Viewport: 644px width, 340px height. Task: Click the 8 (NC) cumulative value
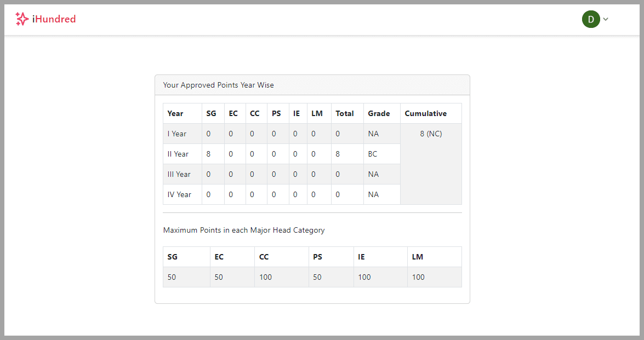coord(431,134)
